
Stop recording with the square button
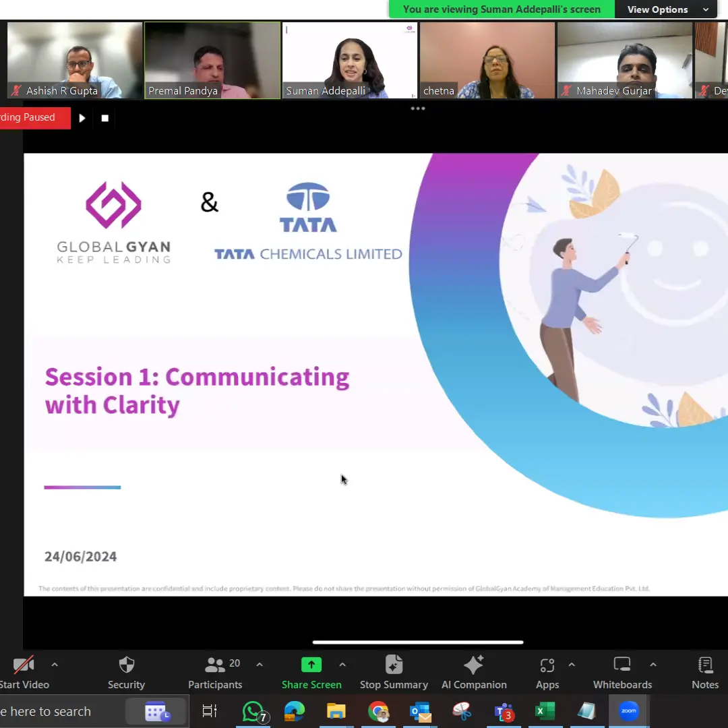[x=105, y=119]
